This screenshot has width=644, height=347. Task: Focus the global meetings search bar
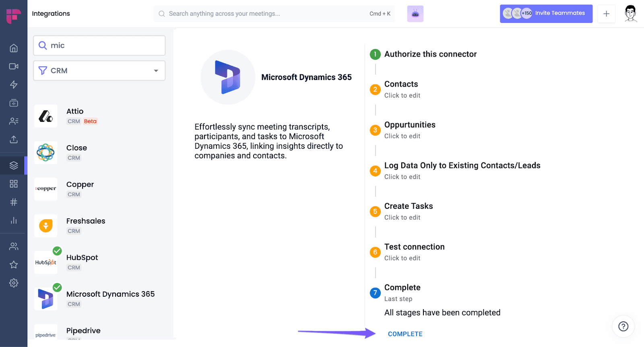pos(275,14)
